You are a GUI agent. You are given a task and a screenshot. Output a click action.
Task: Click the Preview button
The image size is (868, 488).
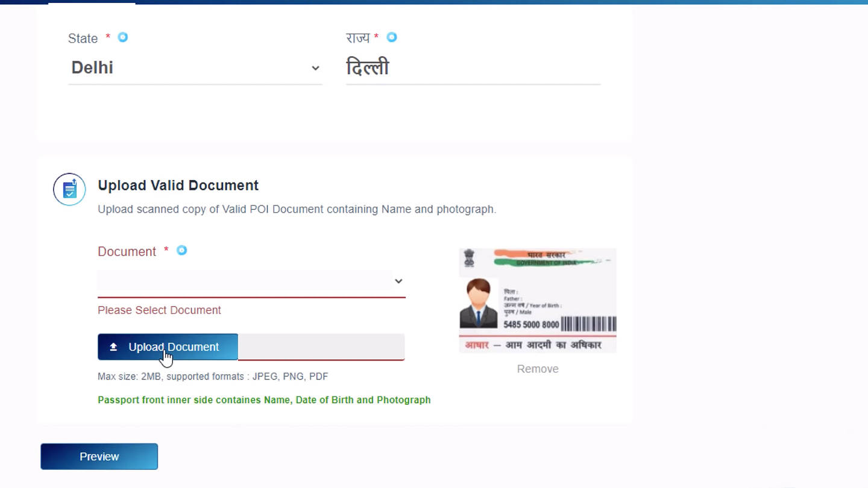coord(99,457)
